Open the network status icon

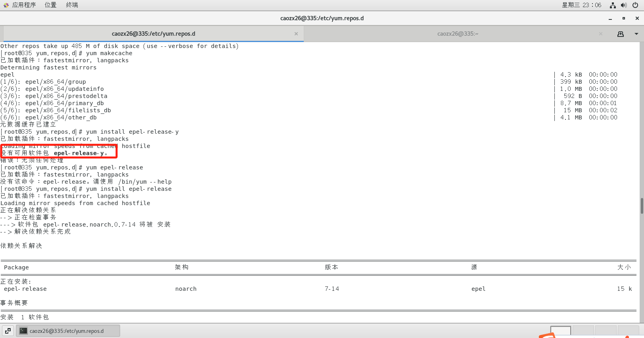click(613, 5)
